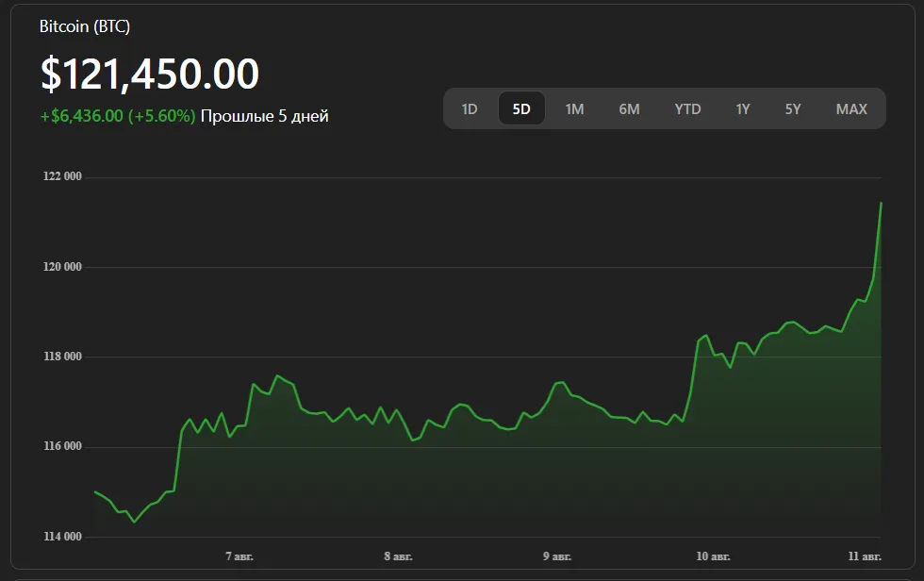
Task: View the 1Y chart range
Action: point(743,109)
